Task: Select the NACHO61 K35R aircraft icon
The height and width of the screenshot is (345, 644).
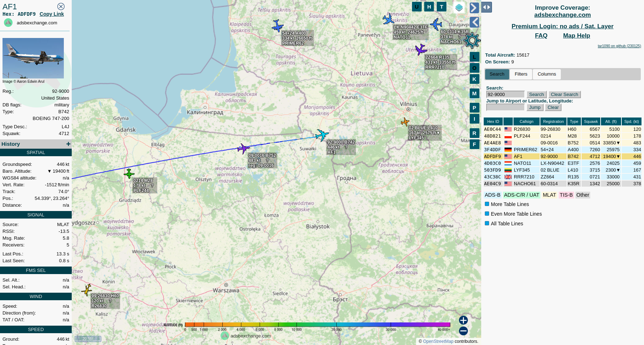Action: point(436,24)
